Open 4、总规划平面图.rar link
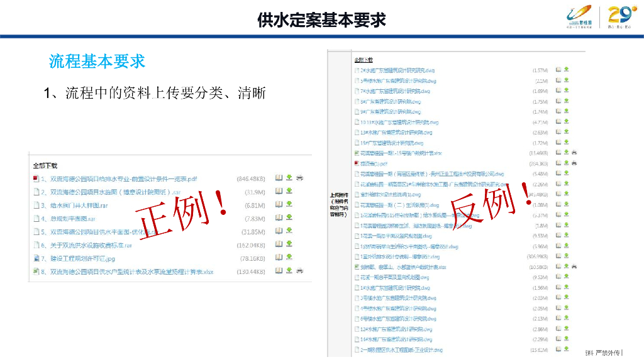644x362 pixels. pyautogui.click(x=68, y=219)
